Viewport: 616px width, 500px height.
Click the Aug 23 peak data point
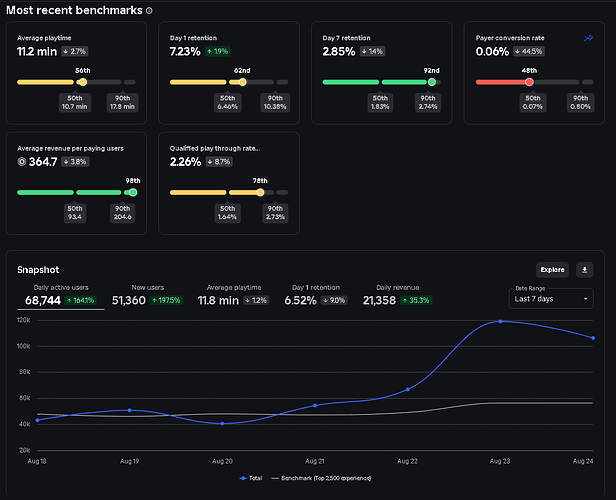[x=500, y=321]
